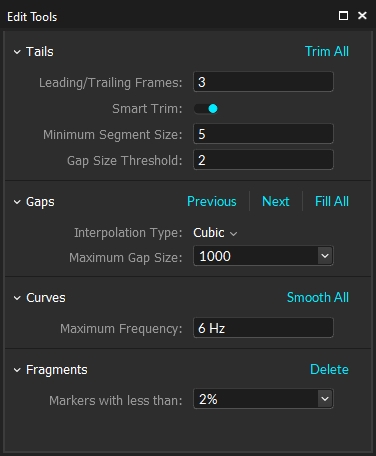Viewport: 376px width, 456px height.
Task: Collapse the Gaps section chevron
Action: 17,202
